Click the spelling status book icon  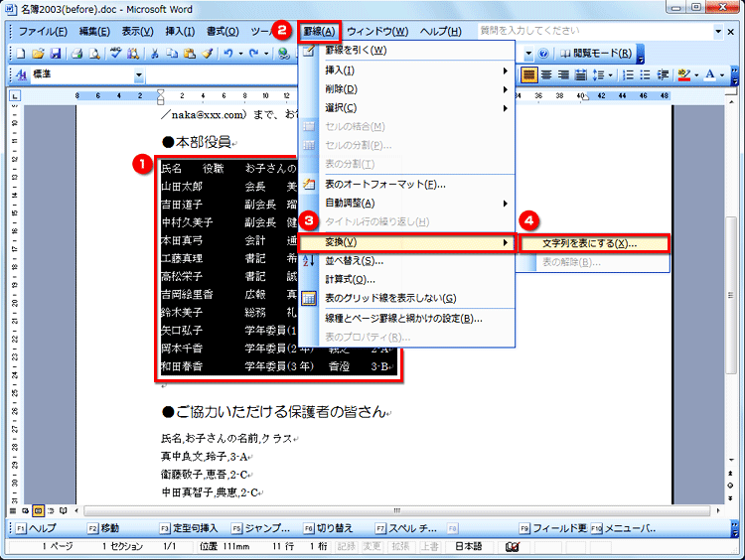(513, 547)
